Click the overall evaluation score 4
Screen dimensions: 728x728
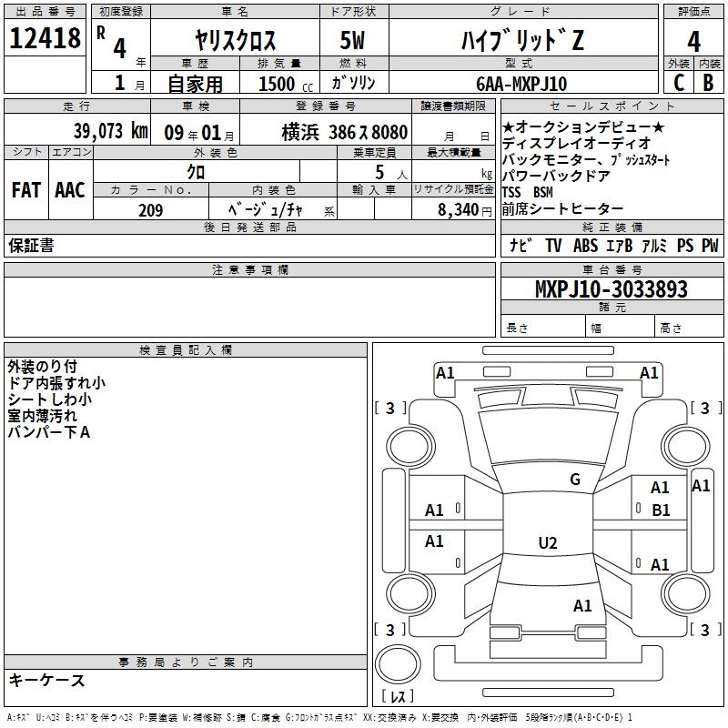click(x=693, y=41)
